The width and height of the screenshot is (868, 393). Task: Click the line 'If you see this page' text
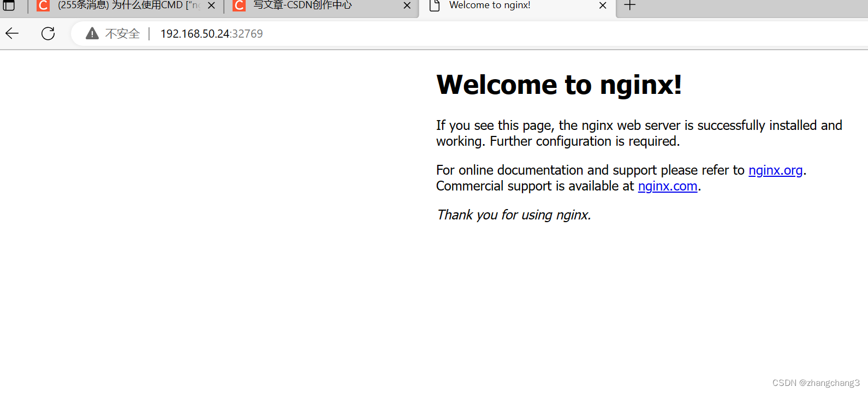click(x=639, y=126)
